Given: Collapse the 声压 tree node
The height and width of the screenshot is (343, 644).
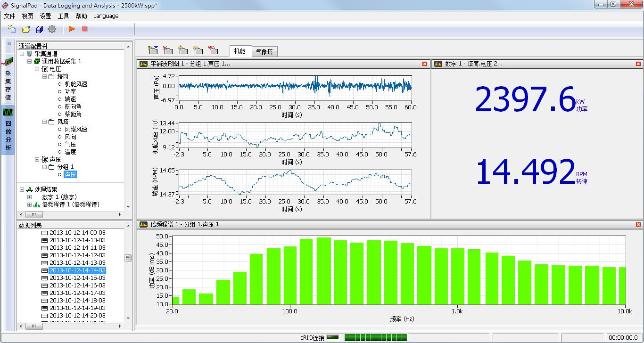Looking at the screenshot, I should coord(37,159).
